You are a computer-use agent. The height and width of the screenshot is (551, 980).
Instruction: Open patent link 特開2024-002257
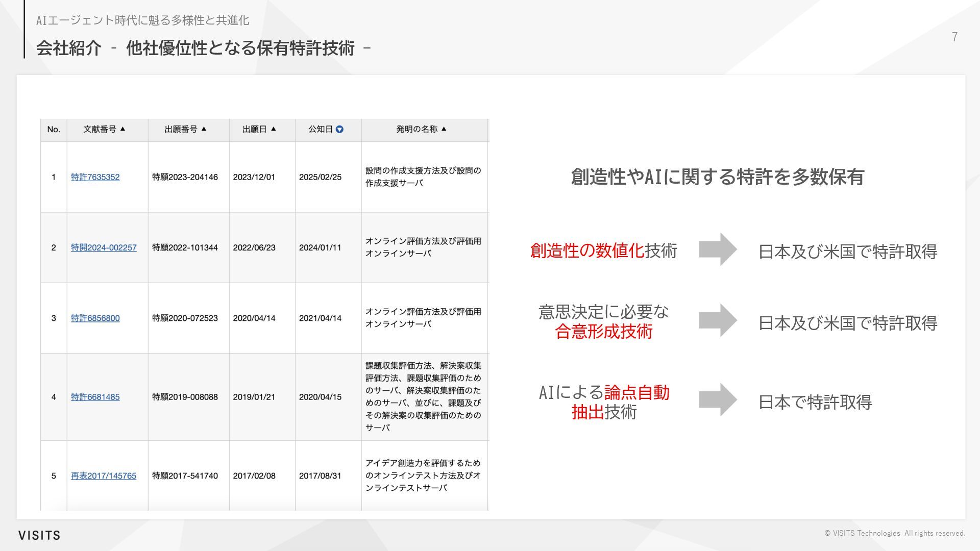(x=104, y=247)
